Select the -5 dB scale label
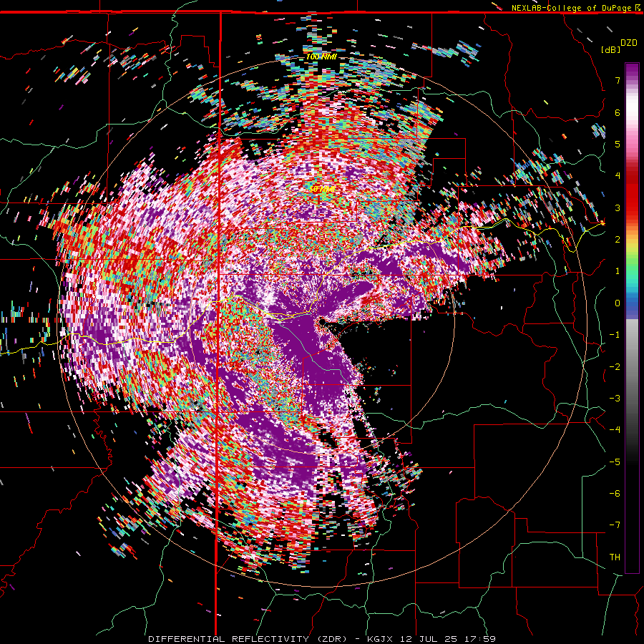 click(x=615, y=462)
